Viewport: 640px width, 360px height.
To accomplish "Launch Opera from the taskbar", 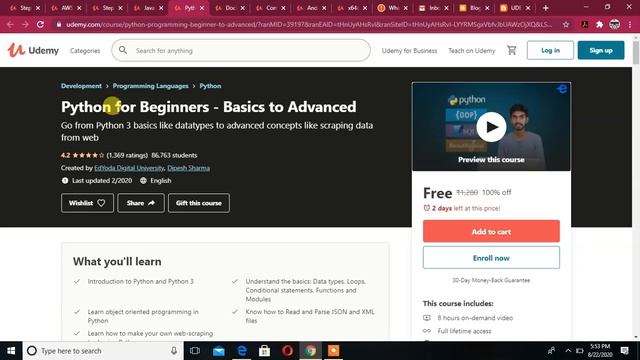I will click(x=287, y=351).
